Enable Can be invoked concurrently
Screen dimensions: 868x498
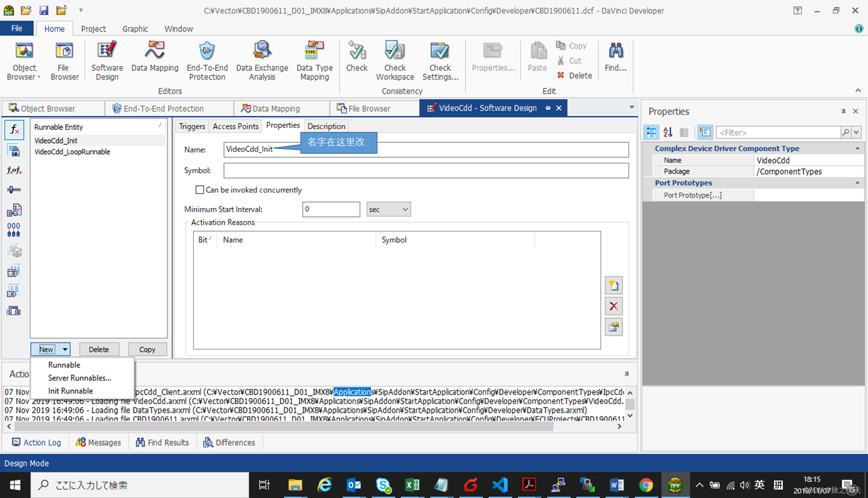200,190
